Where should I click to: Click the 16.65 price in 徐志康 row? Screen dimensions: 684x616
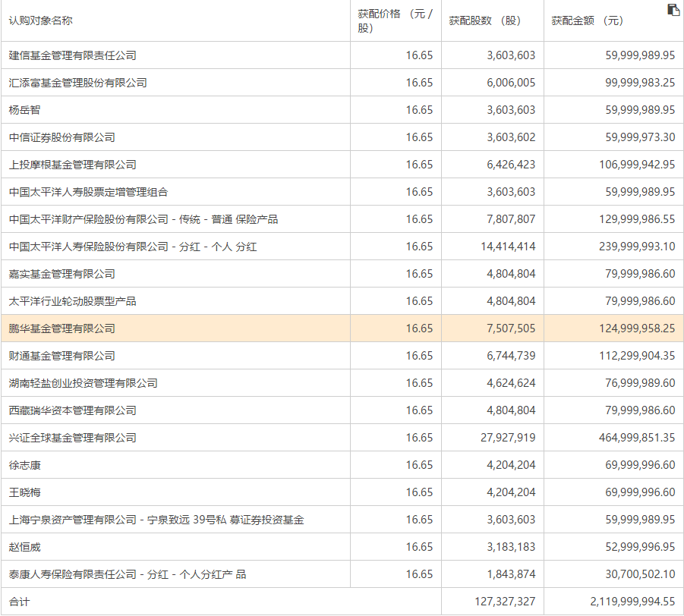tap(419, 465)
